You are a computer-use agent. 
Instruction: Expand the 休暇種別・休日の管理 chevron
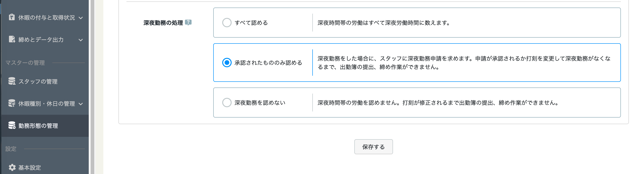tap(81, 104)
